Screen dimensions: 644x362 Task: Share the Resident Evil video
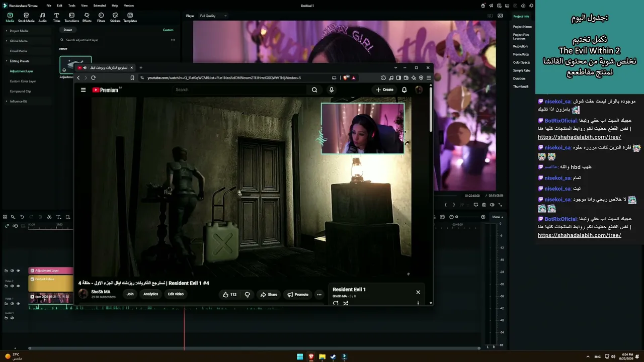pyautogui.click(x=269, y=295)
